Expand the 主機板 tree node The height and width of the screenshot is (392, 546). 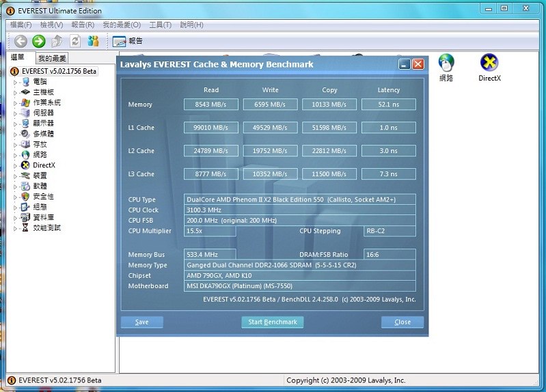coord(15,93)
